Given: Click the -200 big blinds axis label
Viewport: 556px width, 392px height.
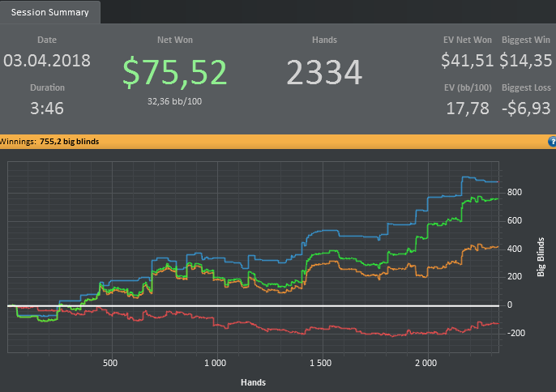Looking at the screenshot, I should click(x=516, y=333).
